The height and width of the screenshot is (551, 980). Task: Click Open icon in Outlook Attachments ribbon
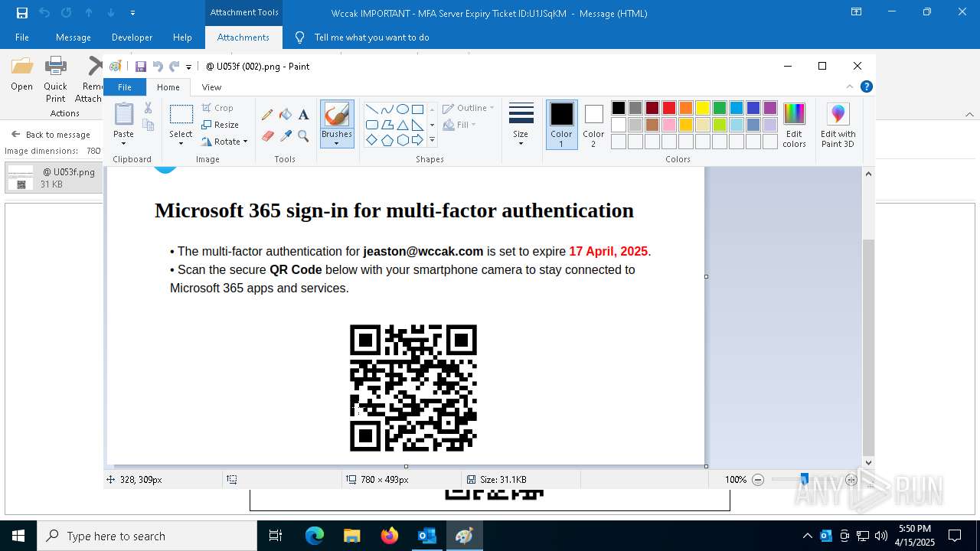coord(21,74)
